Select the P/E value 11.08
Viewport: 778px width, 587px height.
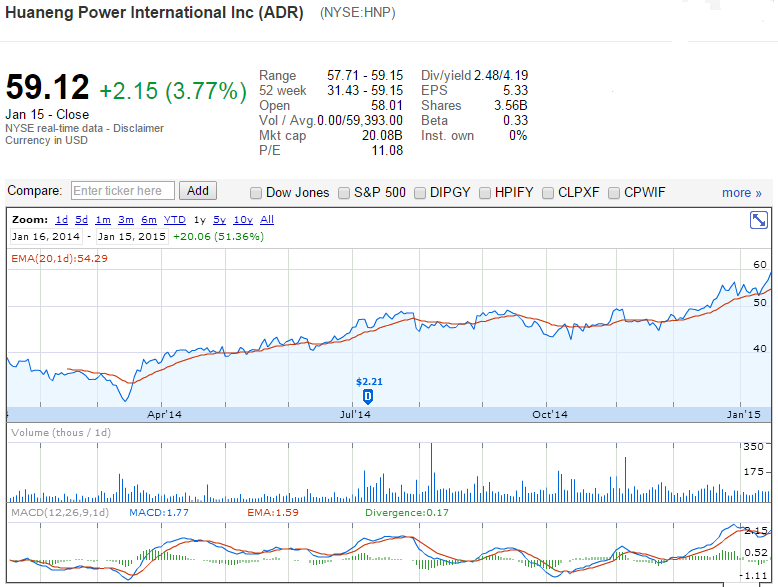(388, 150)
